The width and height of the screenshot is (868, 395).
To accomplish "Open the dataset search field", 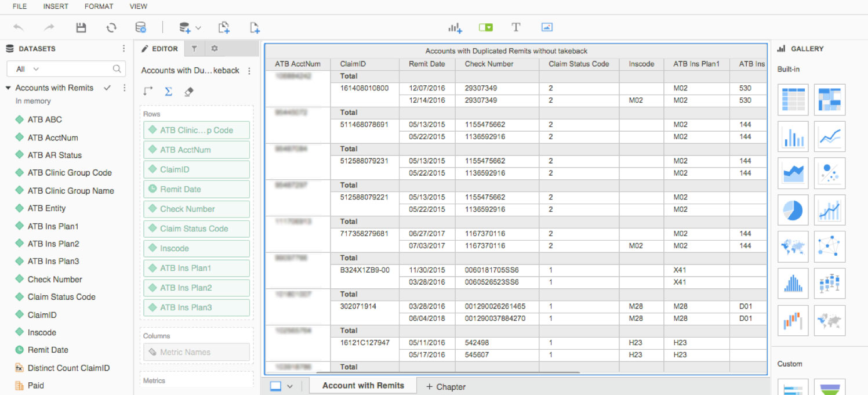I will coord(117,68).
